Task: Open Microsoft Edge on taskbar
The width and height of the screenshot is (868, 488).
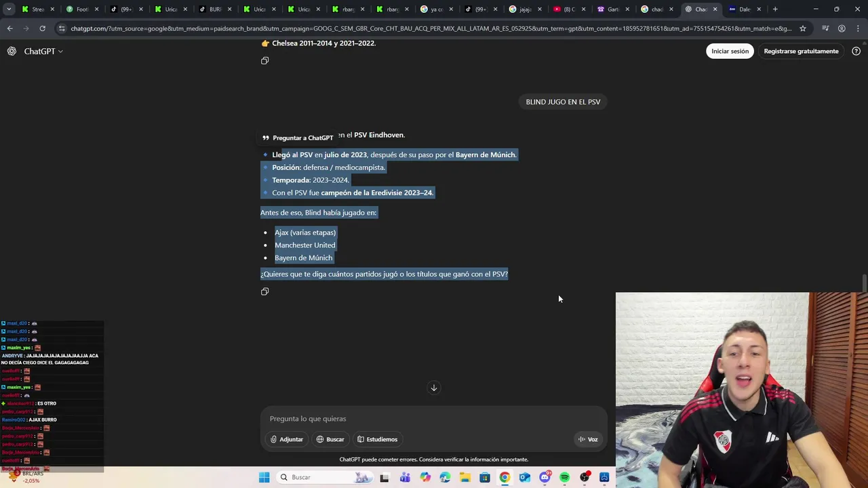Action: 445,477
